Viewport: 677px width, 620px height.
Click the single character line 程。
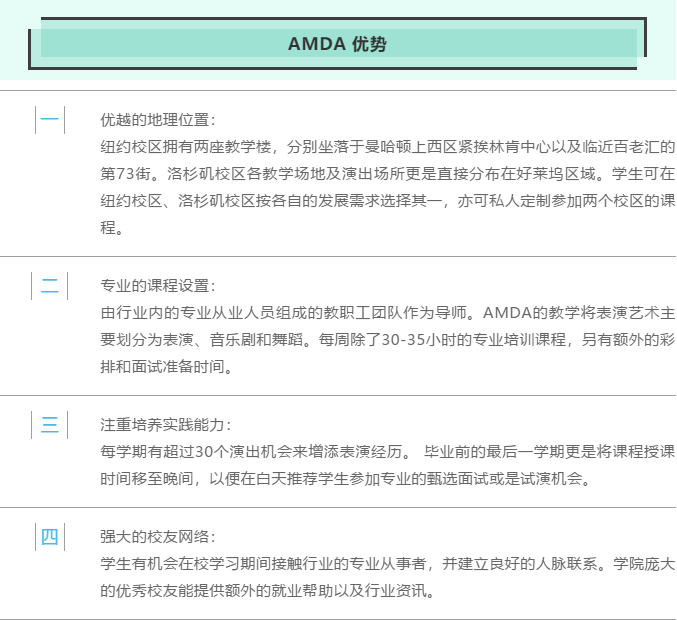112,228
